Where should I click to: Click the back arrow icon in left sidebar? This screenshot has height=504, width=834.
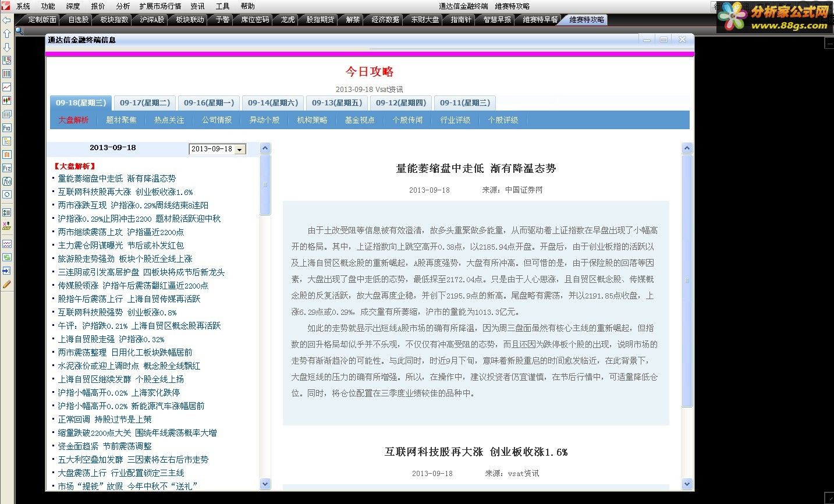(x=7, y=20)
